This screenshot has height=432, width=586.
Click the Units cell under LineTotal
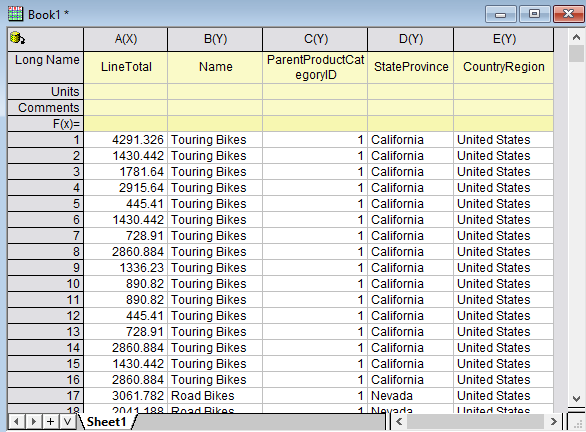(x=126, y=92)
